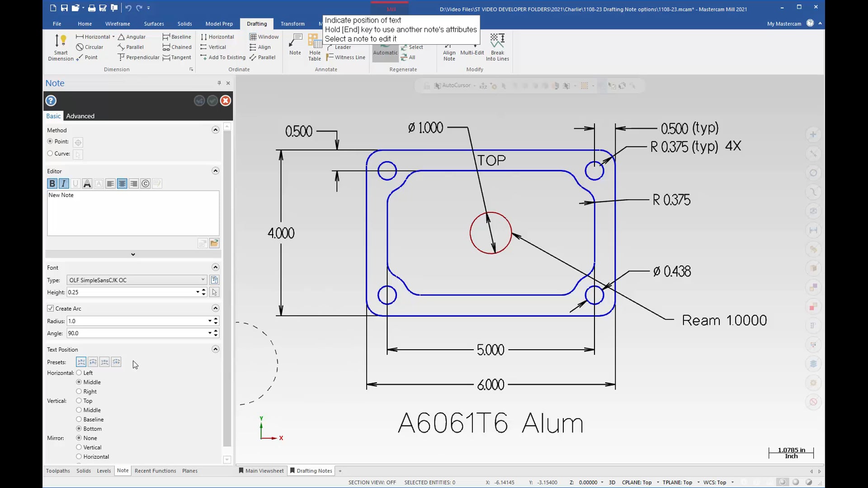This screenshot has height=488, width=868.
Task: Click the Bold formatting button
Action: (52, 183)
